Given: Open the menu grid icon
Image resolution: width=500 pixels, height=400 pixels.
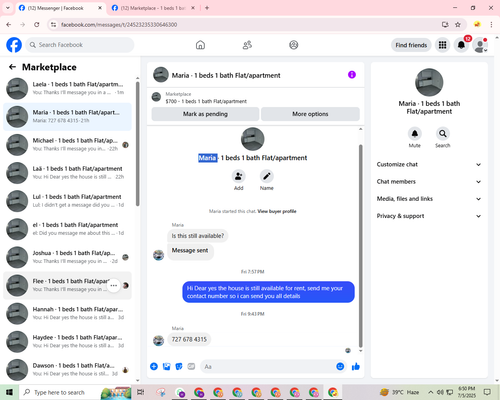Looking at the screenshot, I should (442, 45).
